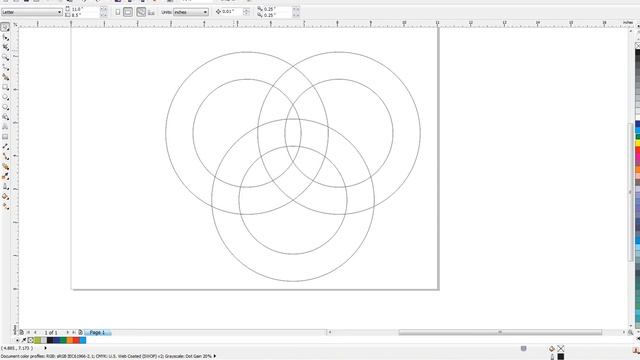Open document palette flyout arrow

17,340
